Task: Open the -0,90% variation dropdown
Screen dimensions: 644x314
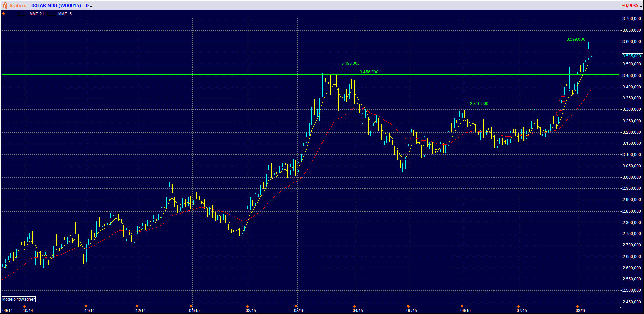Action: pos(632,5)
